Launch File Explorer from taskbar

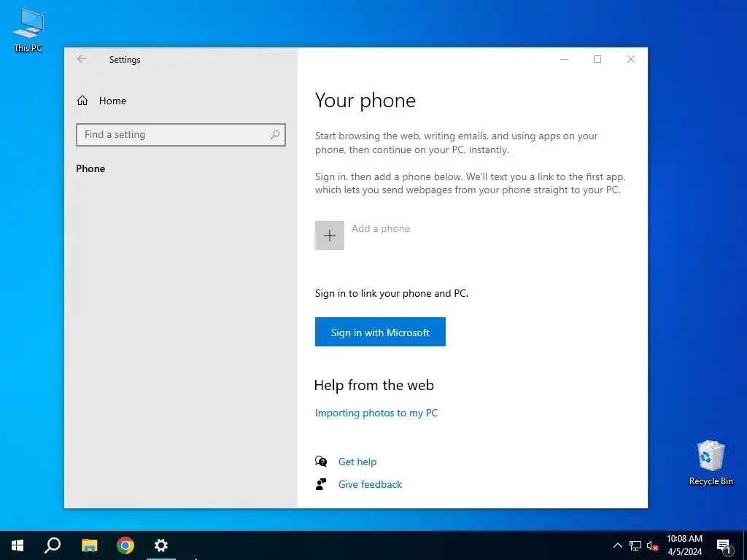[89, 545]
